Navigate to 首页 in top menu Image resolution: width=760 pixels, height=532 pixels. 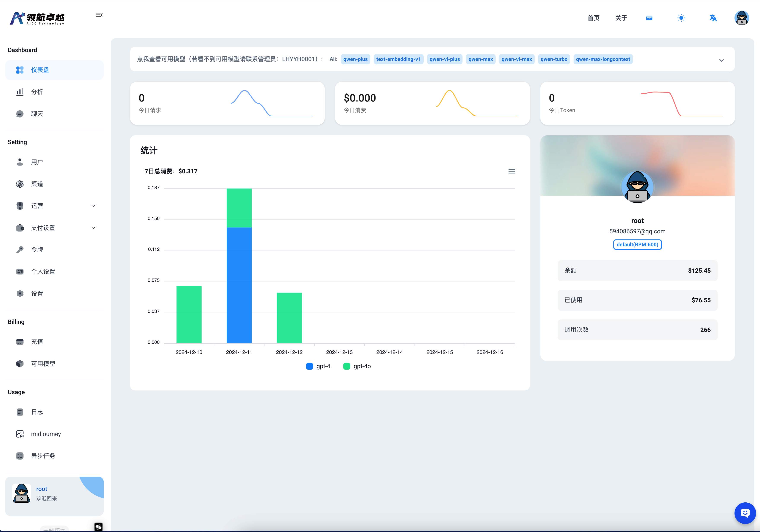click(x=593, y=18)
